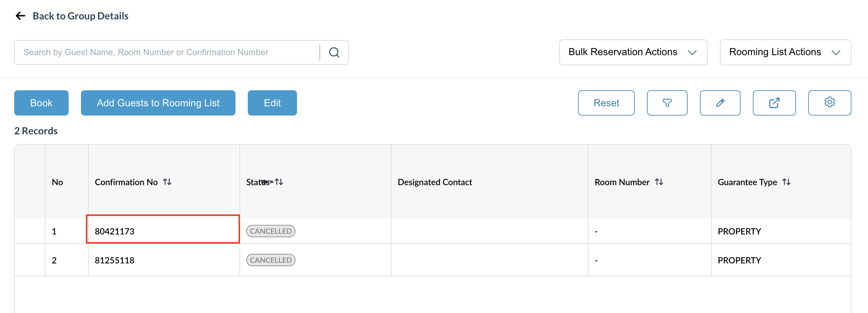Click the magnifier search icon

tap(334, 52)
